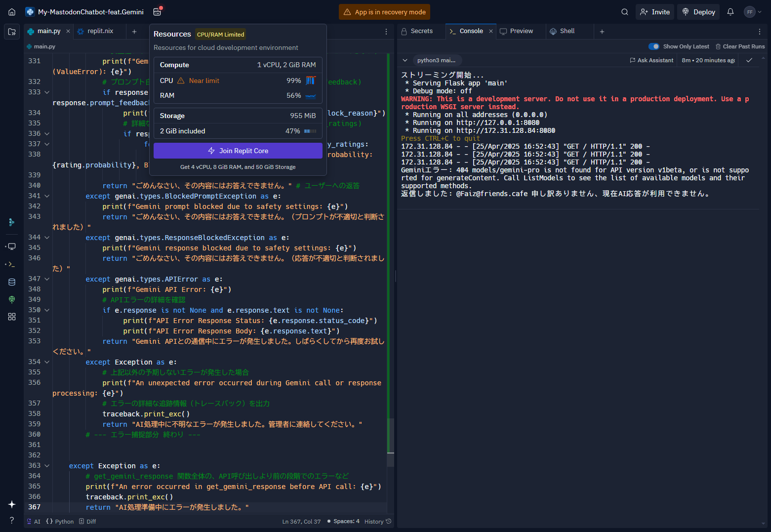Open the all tools grid icon

(12, 317)
